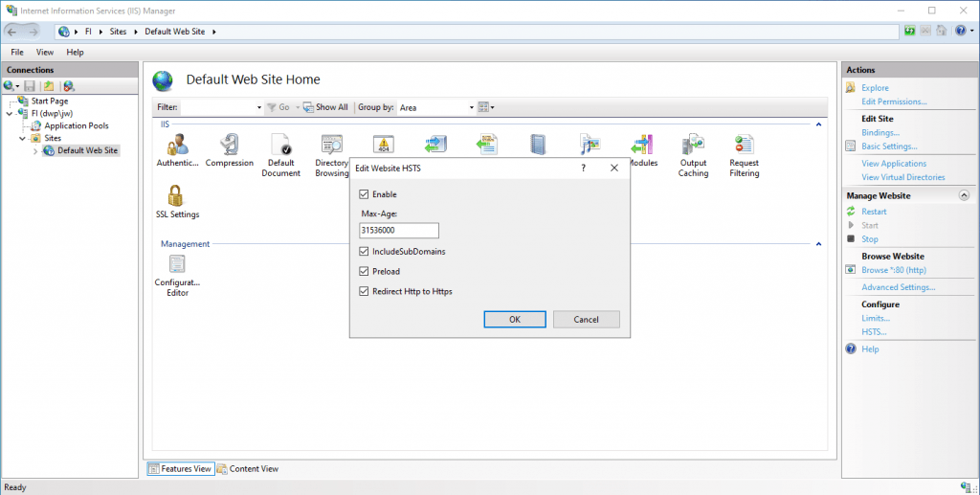Open the SSL Settings feature icon
Image resolution: width=980 pixels, height=495 pixels.
pos(177,197)
